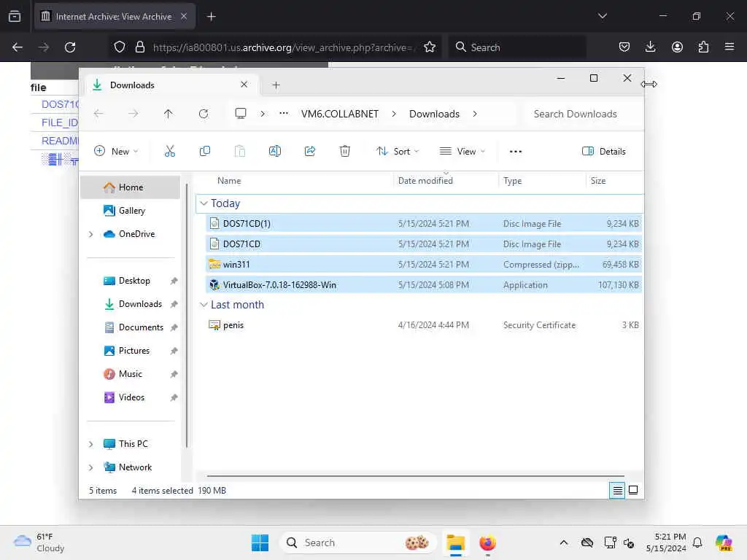Open Firefox list all tabs dropdown
This screenshot has height=560, width=747.
click(x=602, y=16)
